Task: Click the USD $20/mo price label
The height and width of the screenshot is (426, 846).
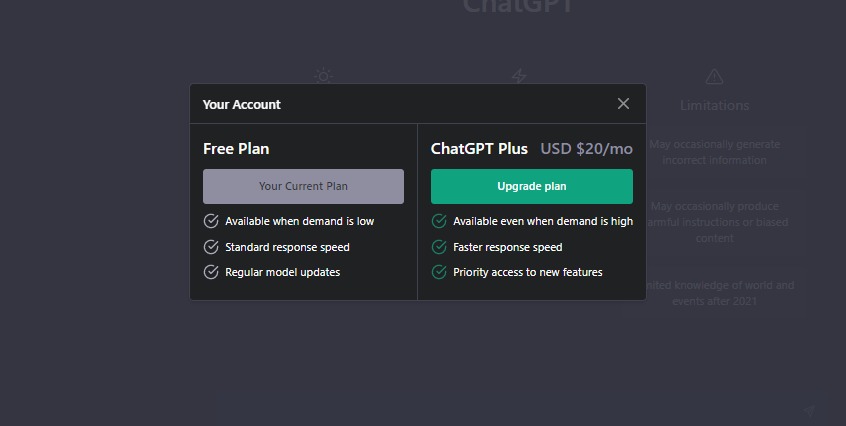Action: tap(586, 149)
